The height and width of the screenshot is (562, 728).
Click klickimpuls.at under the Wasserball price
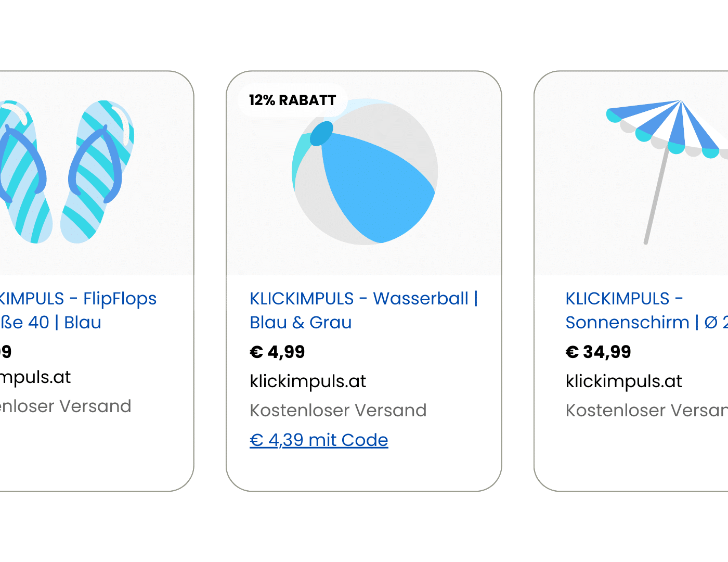(x=308, y=381)
